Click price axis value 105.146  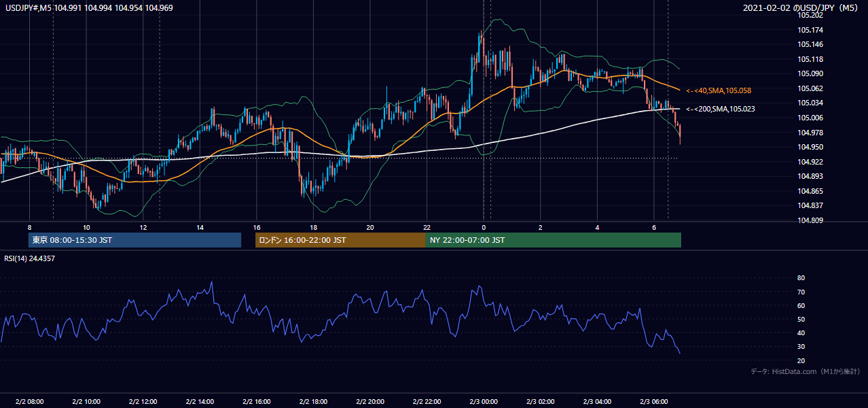[x=811, y=44]
